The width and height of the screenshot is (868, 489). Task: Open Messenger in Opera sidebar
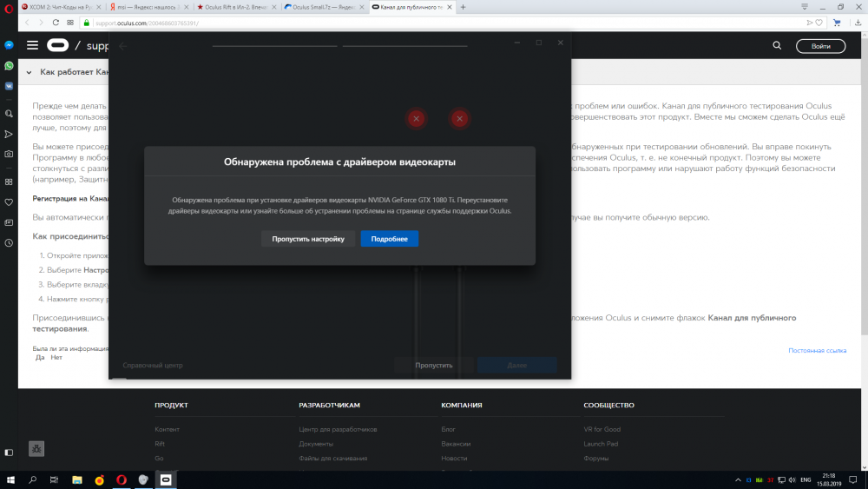point(9,45)
